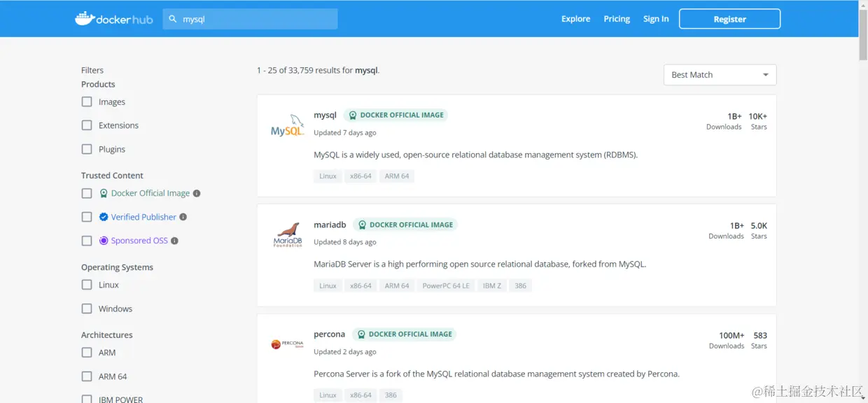
Task: Toggle the Windows filter checkbox
Action: pyautogui.click(x=87, y=309)
